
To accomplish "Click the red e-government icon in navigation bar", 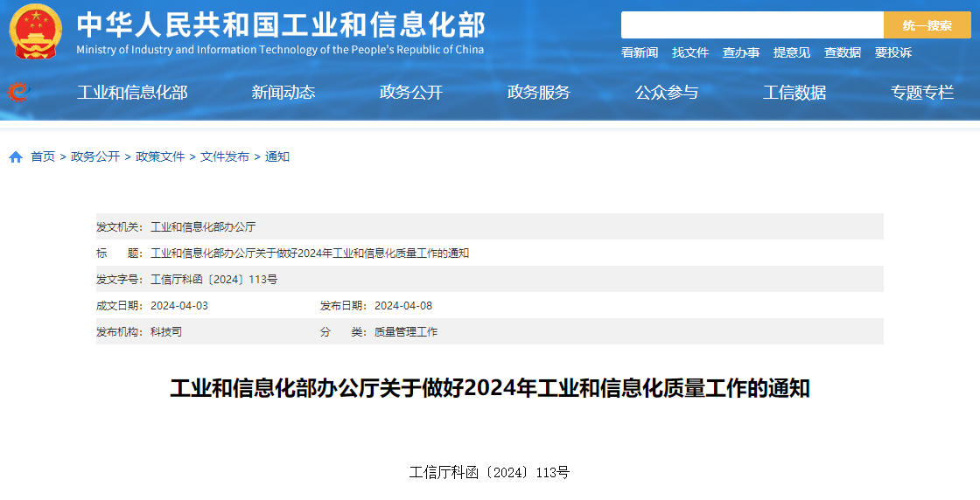I will tap(18, 93).
